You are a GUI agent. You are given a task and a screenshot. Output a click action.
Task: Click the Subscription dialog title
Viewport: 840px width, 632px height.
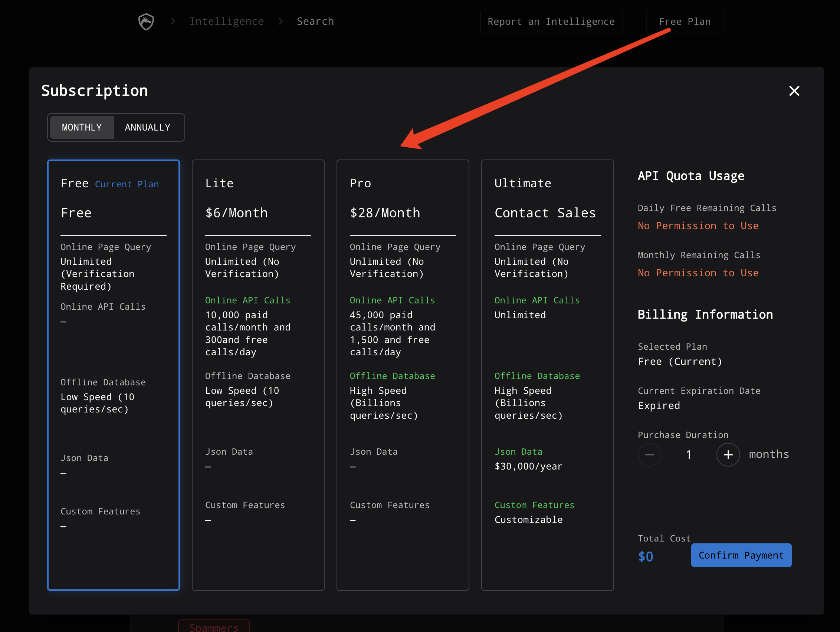[x=95, y=91]
